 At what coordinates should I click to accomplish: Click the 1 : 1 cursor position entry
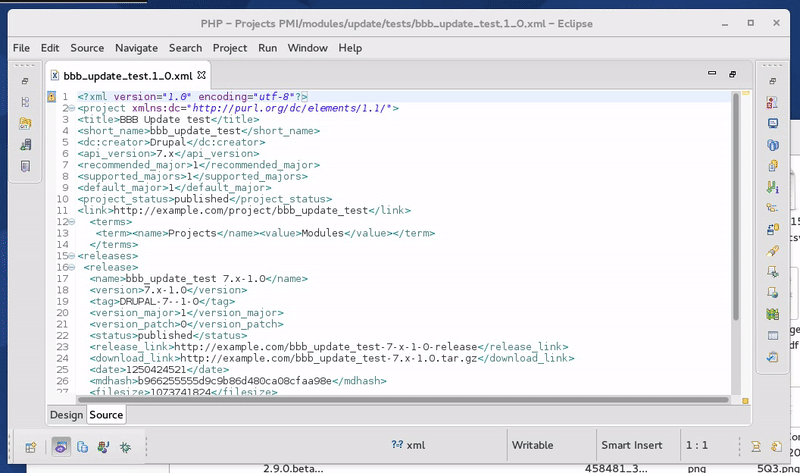[696, 445]
